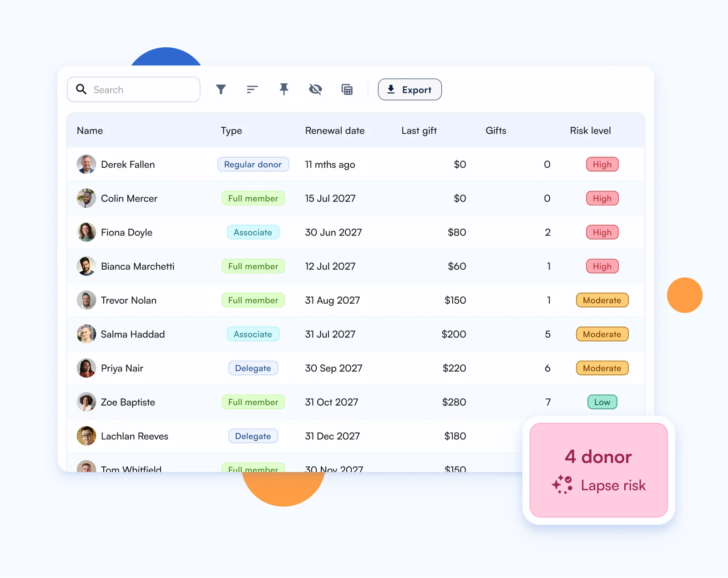Open Salma Haddad's avatar
This screenshot has height=578, width=728.
[86, 334]
